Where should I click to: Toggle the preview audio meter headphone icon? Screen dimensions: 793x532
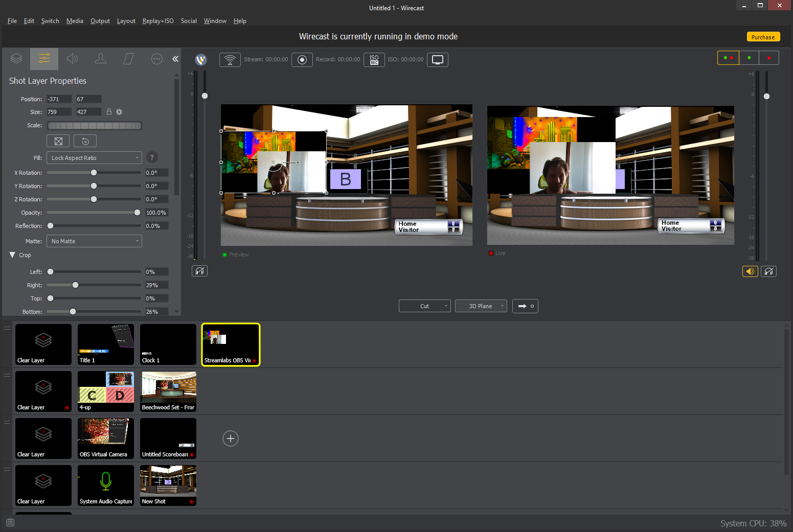coord(200,271)
